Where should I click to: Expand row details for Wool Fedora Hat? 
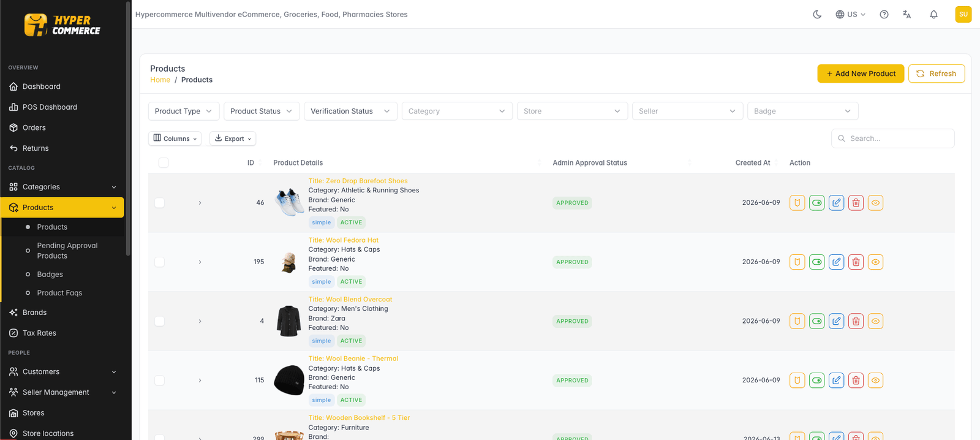coord(200,262)
